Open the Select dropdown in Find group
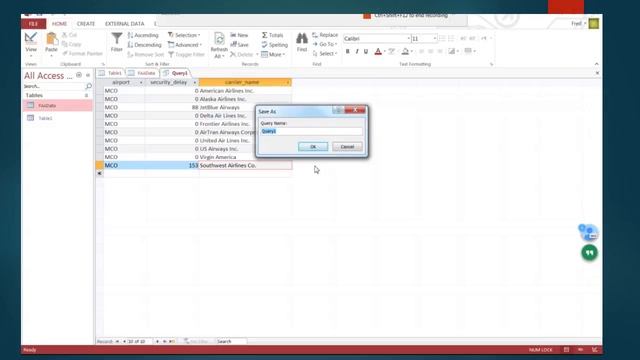640x360 pixels. pos(325,53)
